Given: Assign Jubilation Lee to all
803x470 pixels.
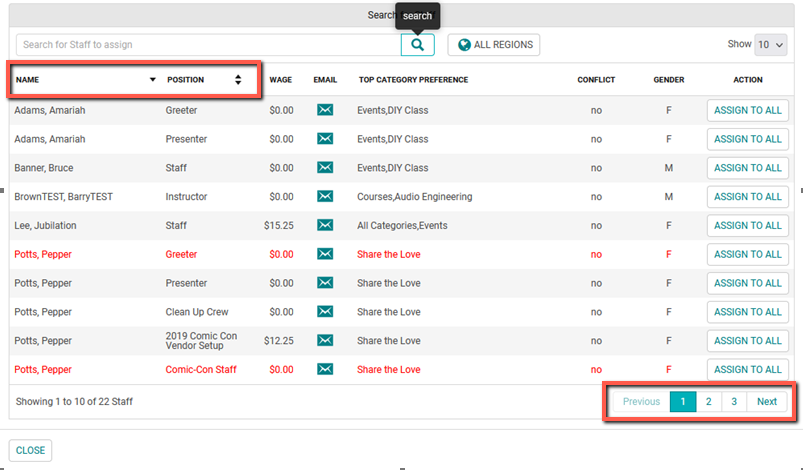Looking at the screenshot, I should pyautogui.click(x=747, y=226).
